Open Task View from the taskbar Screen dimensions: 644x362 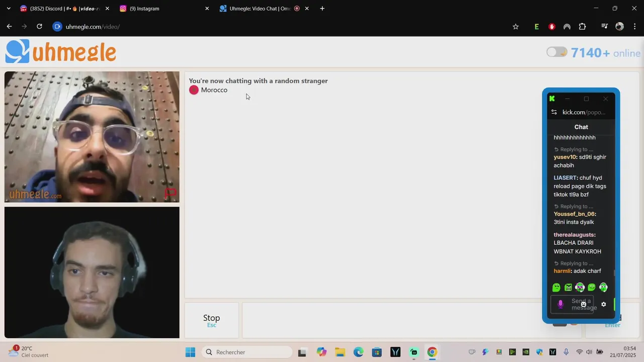coord(302,352)
